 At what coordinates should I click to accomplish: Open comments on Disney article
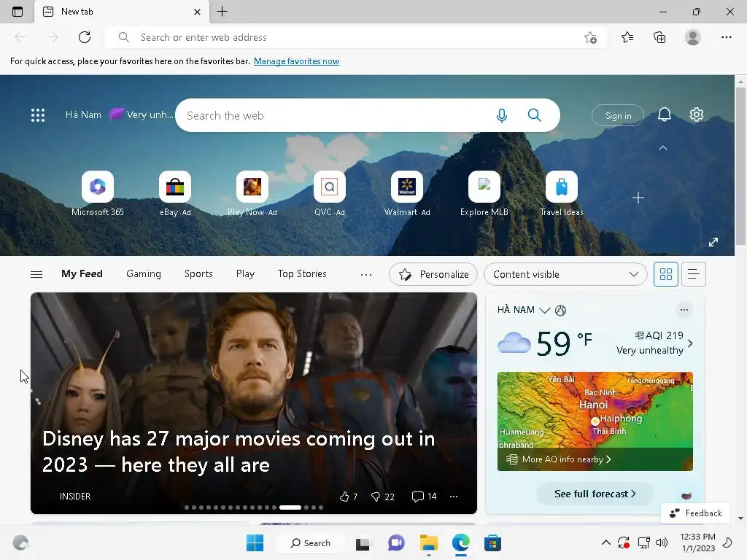pyautogui.click(x=424, y=497)
